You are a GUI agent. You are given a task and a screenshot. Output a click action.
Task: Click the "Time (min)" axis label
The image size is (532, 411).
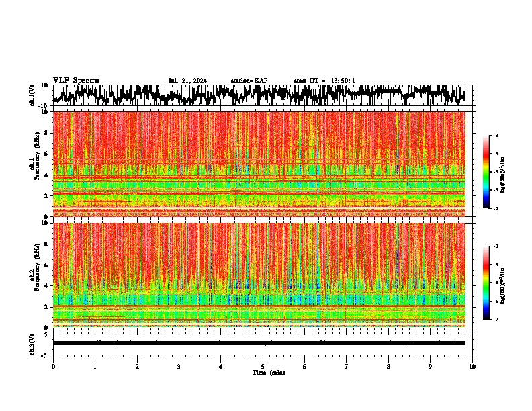point(269,373)
